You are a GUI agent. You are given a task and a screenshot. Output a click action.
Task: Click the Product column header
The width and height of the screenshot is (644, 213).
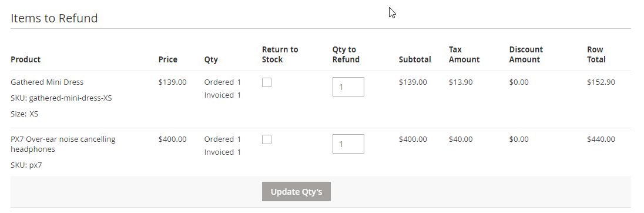point(25,59)
